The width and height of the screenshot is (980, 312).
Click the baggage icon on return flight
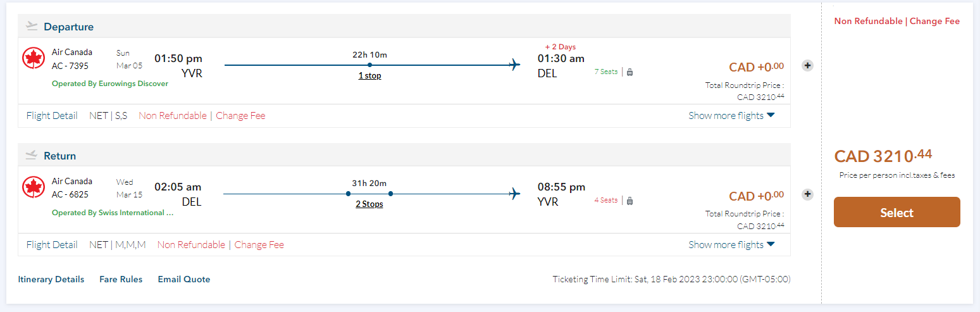point(630,201)
